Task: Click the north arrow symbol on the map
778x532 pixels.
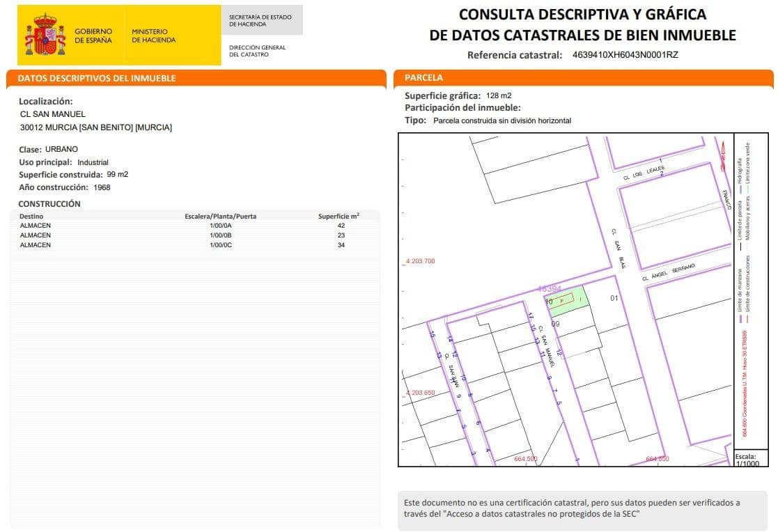Action: [x=723, y=156]
